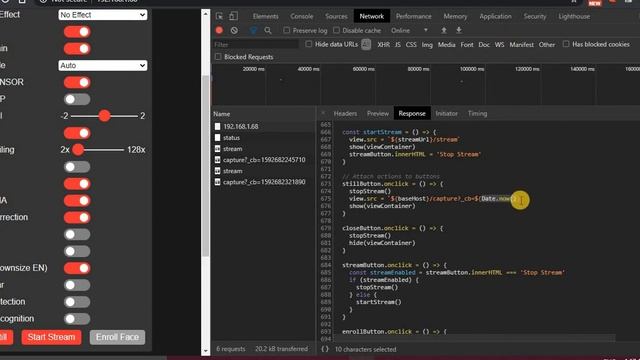The image size is (640, 360).
Task: Click the page vertical scrollbar up arrow
Action: coord(205,14)
